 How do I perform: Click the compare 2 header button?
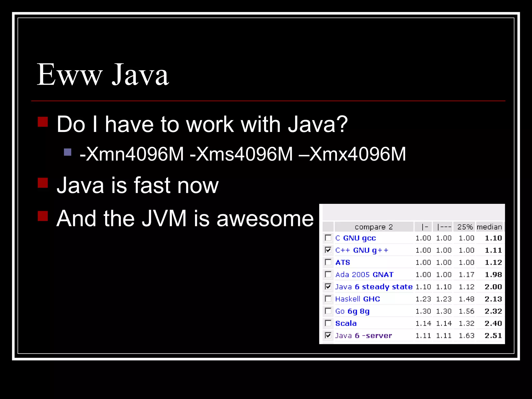374,227
